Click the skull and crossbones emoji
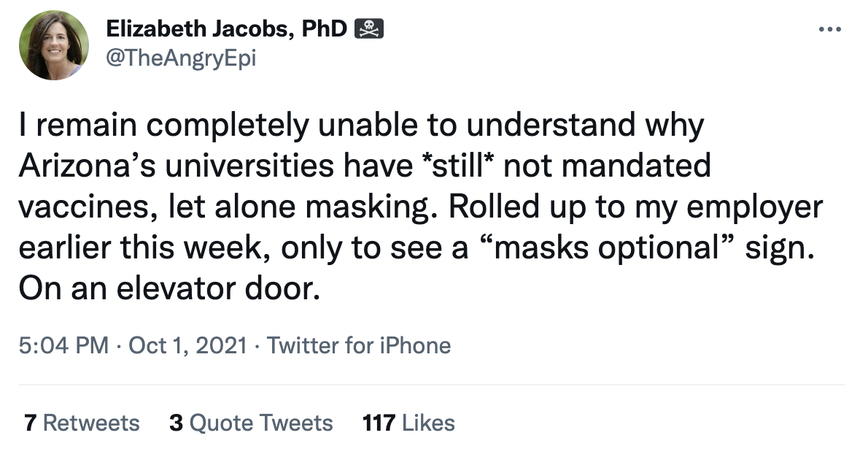 (368, 29)
